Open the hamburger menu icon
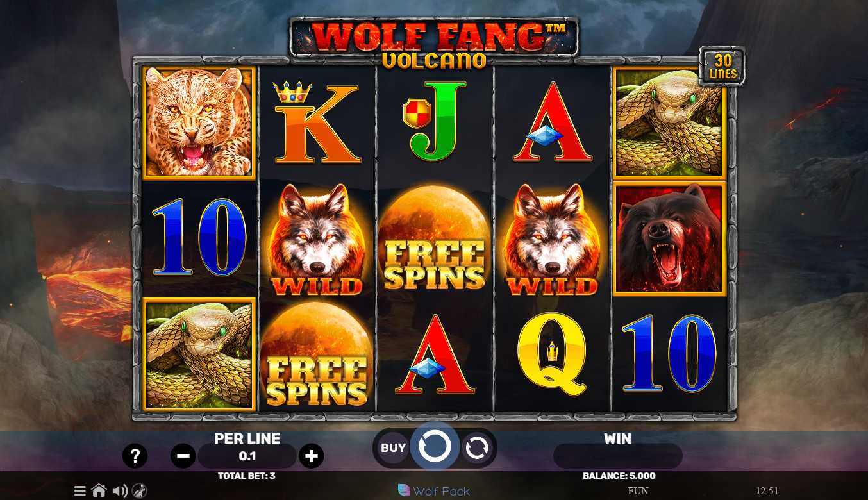 pyautogui.click(x=79, y=491)
